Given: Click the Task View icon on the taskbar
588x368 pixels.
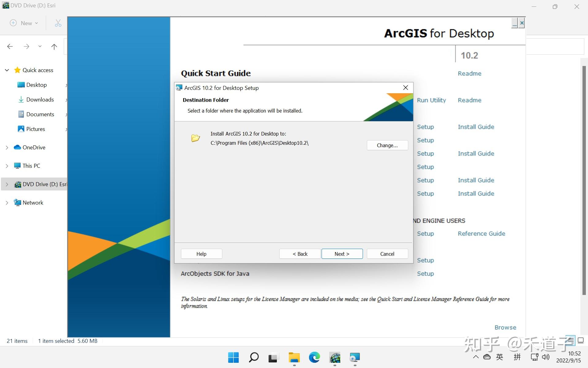Looking at the screenshot, I should point(273,357).
